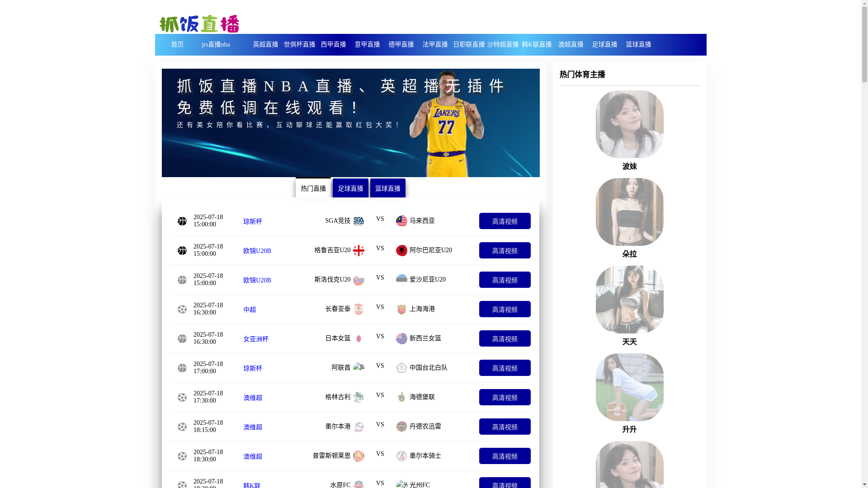The height and width of the screenshot is (488, 868).
Task: Open 足球直播 in the top navigation
Action: pos(604,44)
